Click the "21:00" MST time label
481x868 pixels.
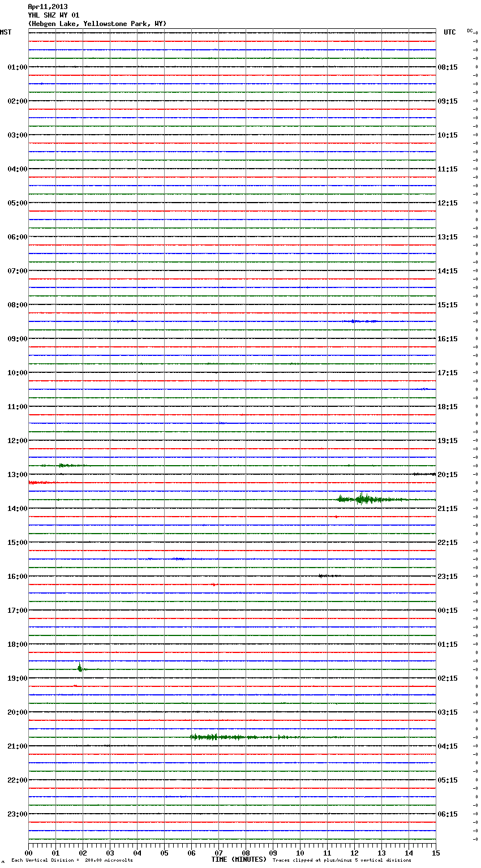tap(18, 746)
